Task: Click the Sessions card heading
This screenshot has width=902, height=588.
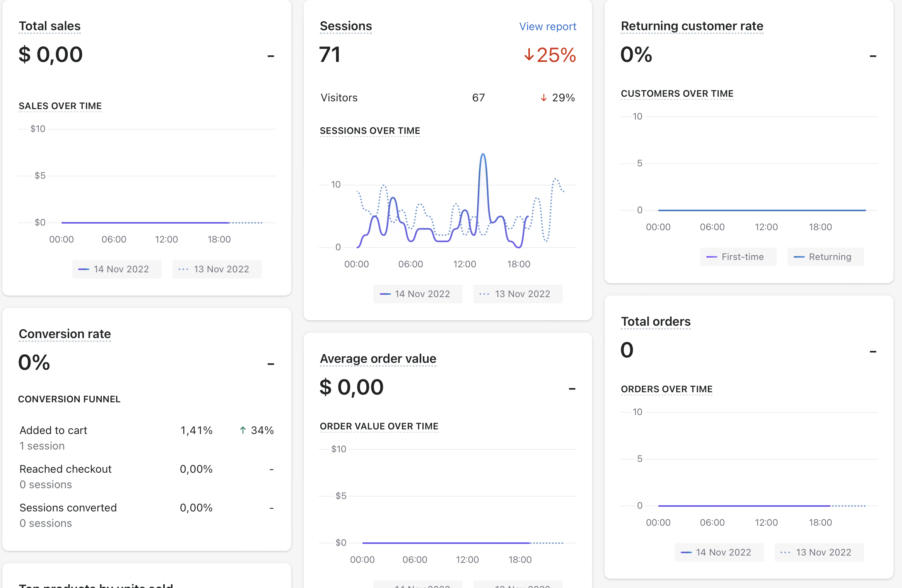Action: click(345, 26)
